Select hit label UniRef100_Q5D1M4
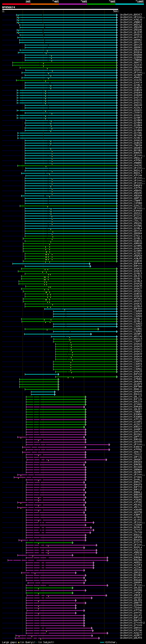This screenshot has height=644, width=146. point(131,67)
